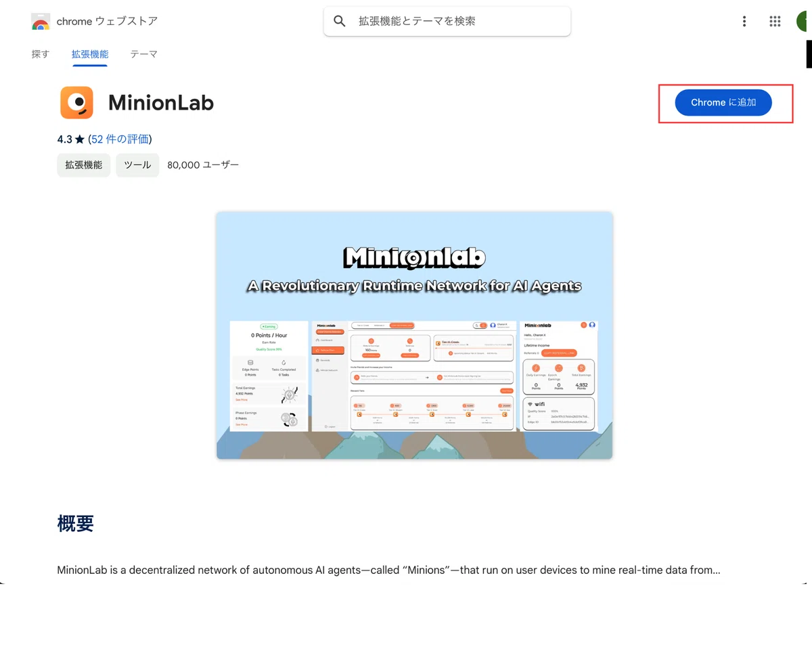The height and width of the screenshot is (649, 812).
Task: Click the MinionLab description paragraph
Action: click(388, 570)
